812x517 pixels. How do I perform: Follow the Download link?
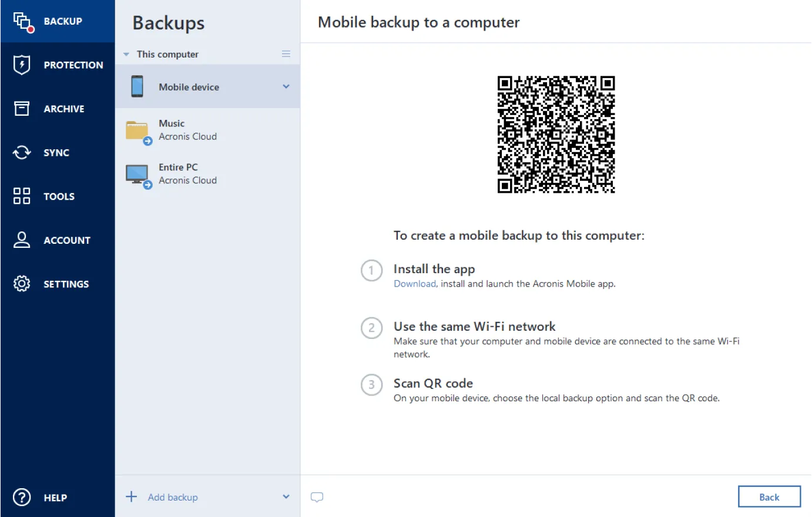tap(415, 284)
